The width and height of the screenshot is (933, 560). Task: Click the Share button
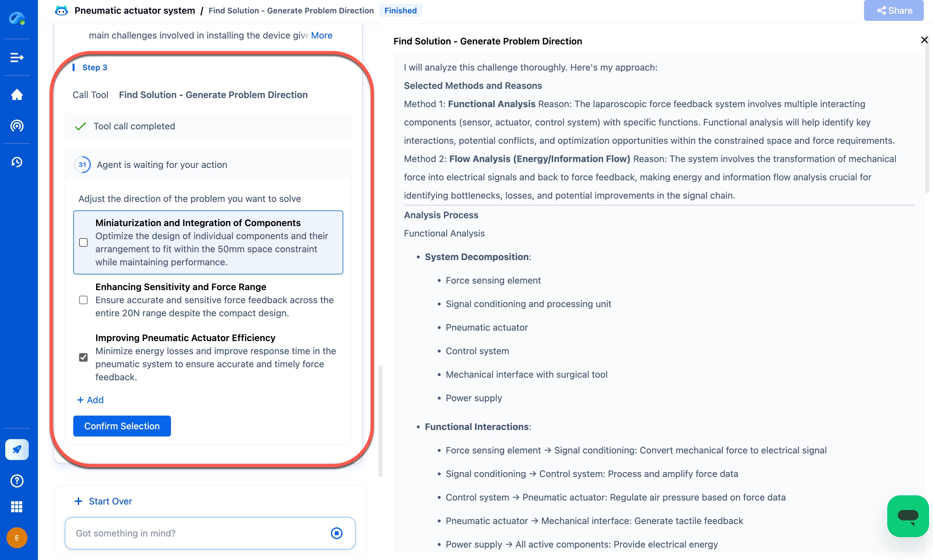click(893, 10)
